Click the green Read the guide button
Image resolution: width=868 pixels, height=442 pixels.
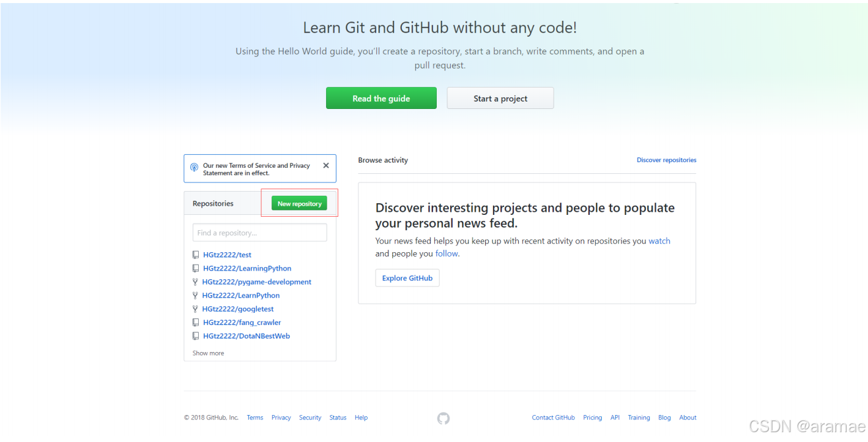tap(381, 98)
